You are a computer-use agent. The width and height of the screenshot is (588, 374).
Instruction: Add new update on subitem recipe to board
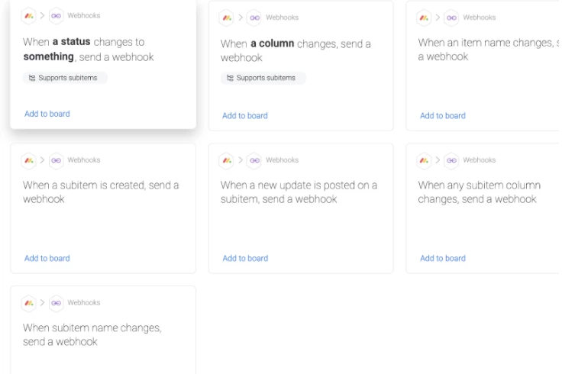click(244, 258)
